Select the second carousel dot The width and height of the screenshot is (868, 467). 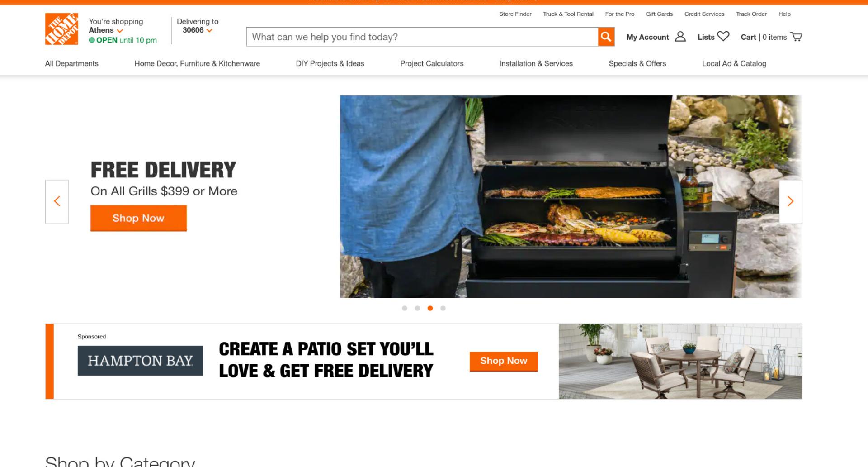coord(417,308)
